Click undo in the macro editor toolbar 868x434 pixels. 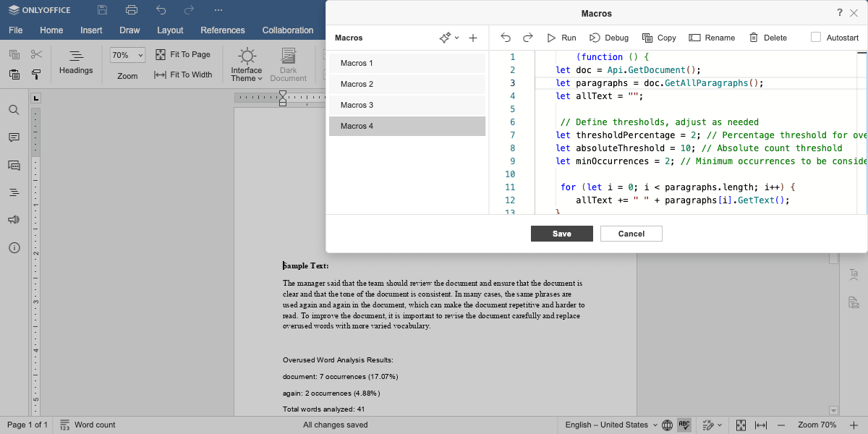506,38
